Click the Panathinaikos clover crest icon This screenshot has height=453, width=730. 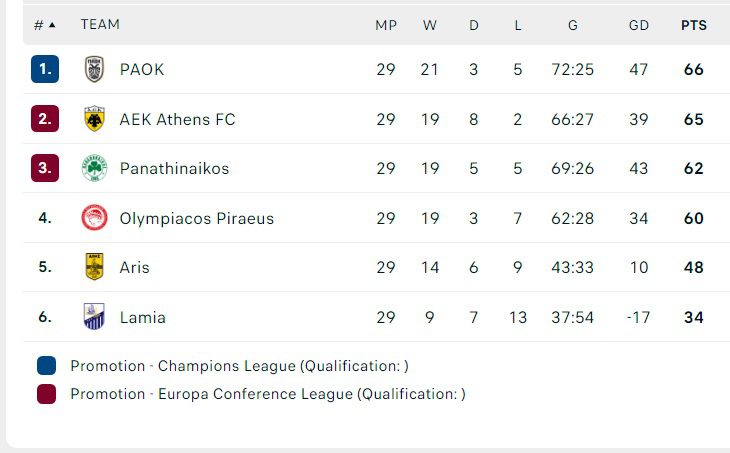click(94, 169)
